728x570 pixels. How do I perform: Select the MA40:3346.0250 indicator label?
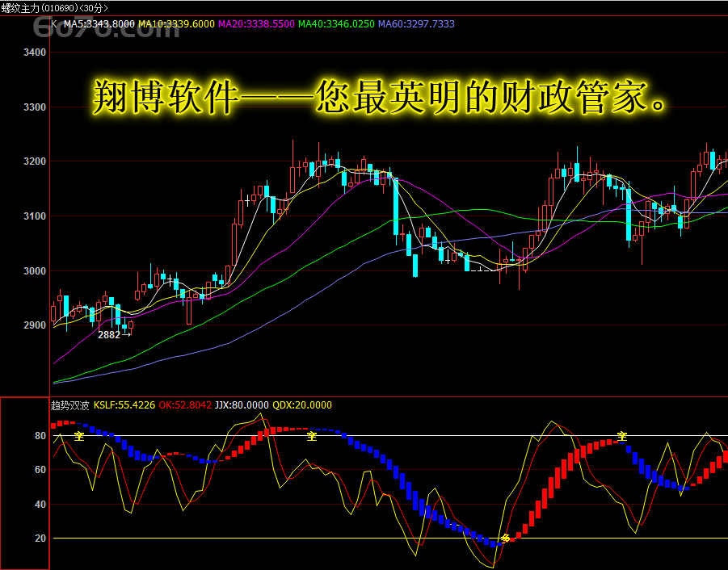point(336,24)
